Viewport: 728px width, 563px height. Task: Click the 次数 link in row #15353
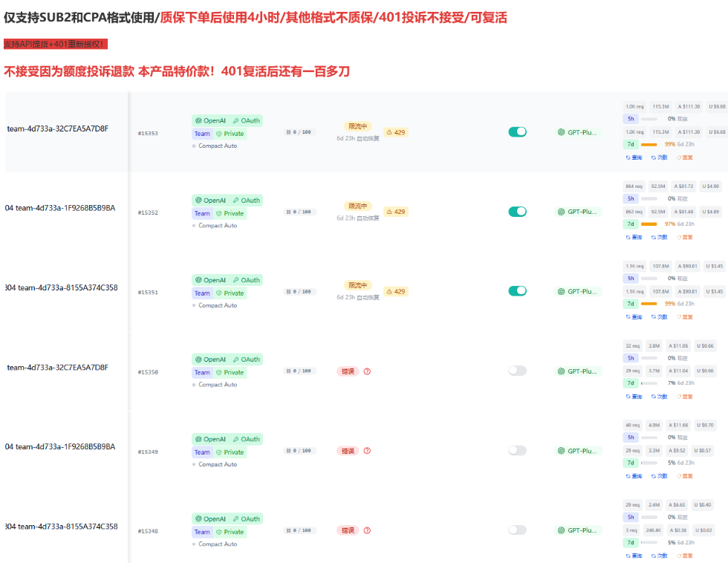click(660, 157)
